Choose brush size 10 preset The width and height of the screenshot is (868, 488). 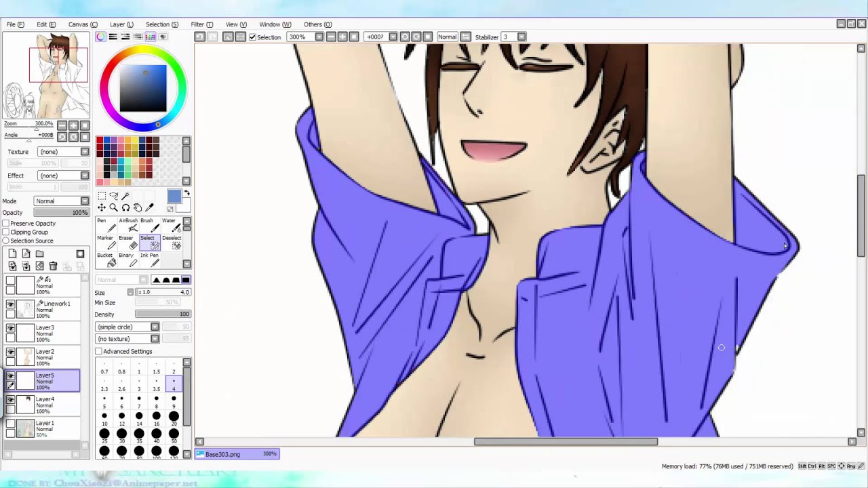tap(104, 420)
